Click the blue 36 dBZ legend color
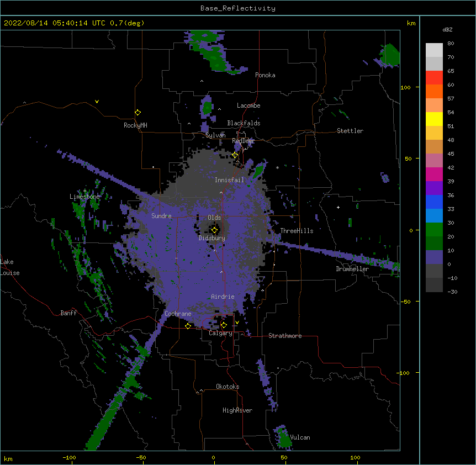Image resolution: width=476 pixels, height=465 pixels. (x=434, y=202)
